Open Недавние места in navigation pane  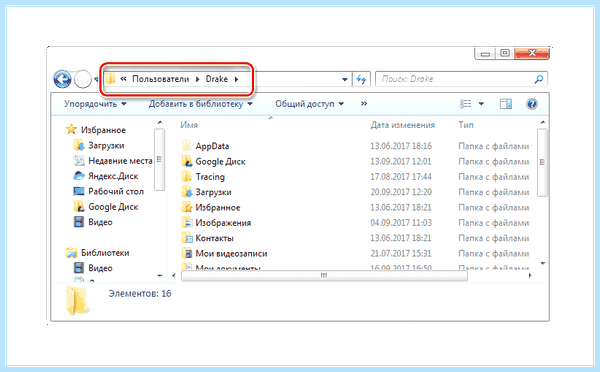click(x=120, y=161)
